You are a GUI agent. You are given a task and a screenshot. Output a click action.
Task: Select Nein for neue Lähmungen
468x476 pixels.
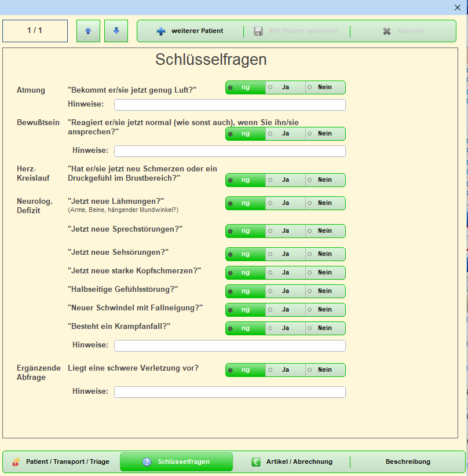tap(324, 203)
